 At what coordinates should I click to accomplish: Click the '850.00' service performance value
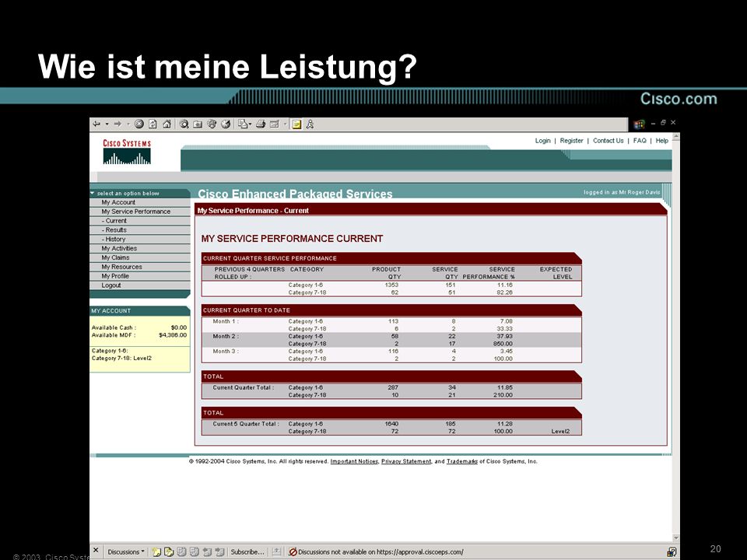point(503,344)
